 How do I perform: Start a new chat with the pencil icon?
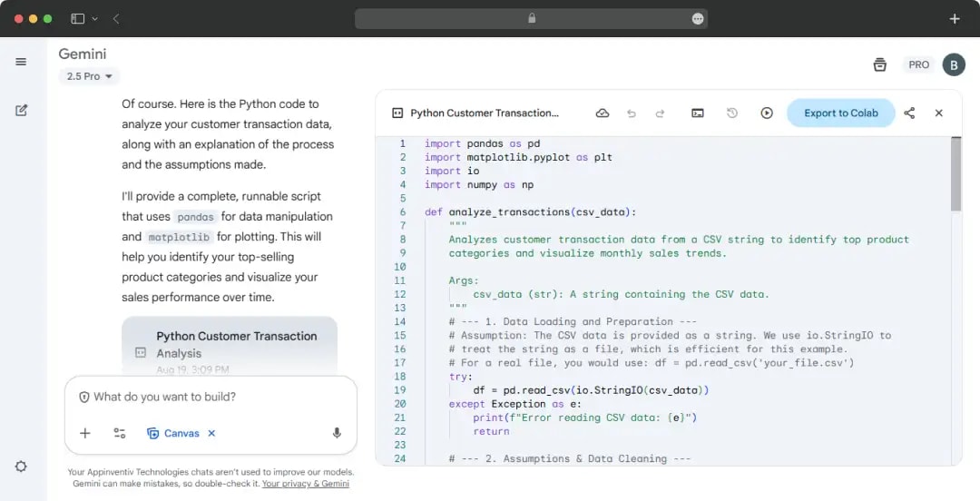pyautogui.click(x=21, y=110)
